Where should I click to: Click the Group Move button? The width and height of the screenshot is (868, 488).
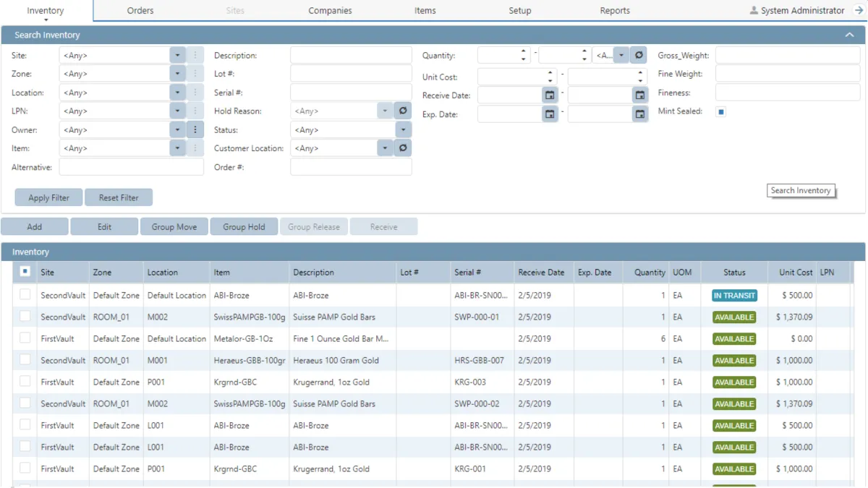[174, 227]
